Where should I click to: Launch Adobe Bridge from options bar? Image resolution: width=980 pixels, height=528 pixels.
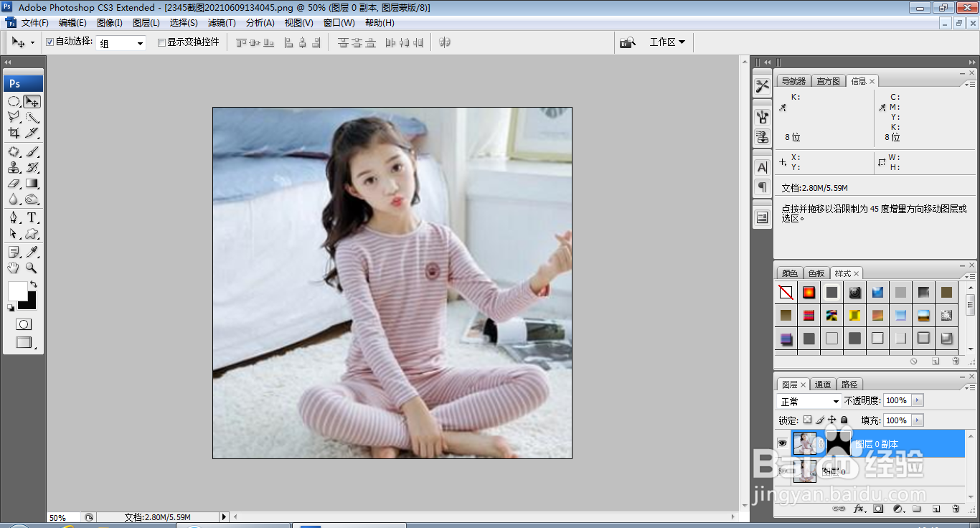tap(628, 42)
